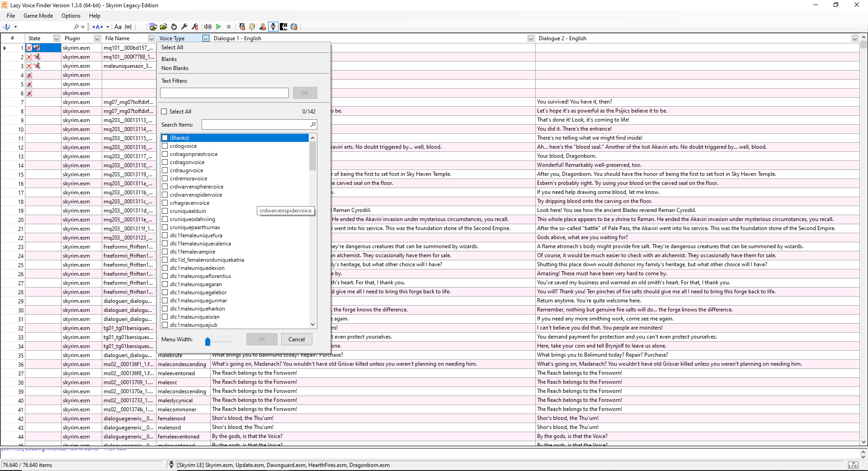The image size is (868, 471).
Task: Open the Game Mode menu
Action: click(38, 15)
